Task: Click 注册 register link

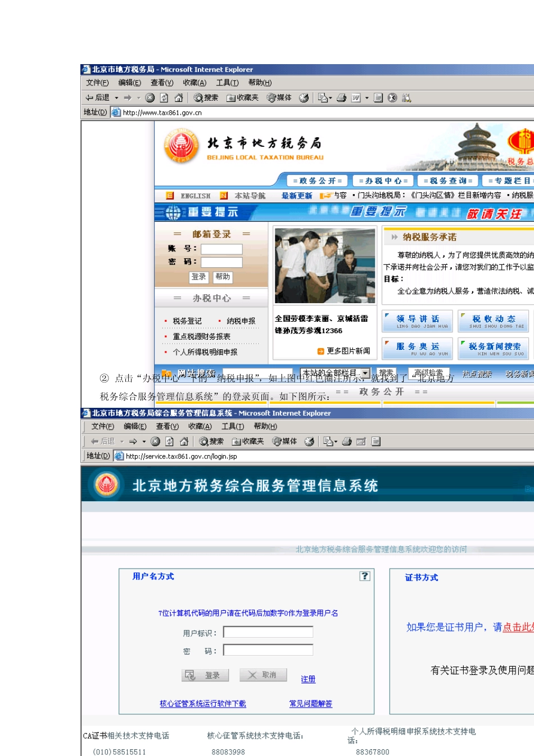Action: tap(308, 679)
